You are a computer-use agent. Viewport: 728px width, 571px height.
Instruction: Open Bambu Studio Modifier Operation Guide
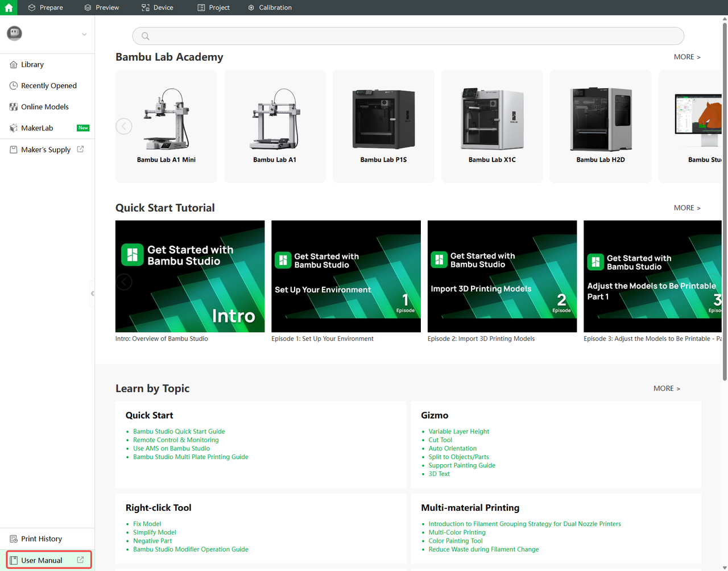click(191, 550)
